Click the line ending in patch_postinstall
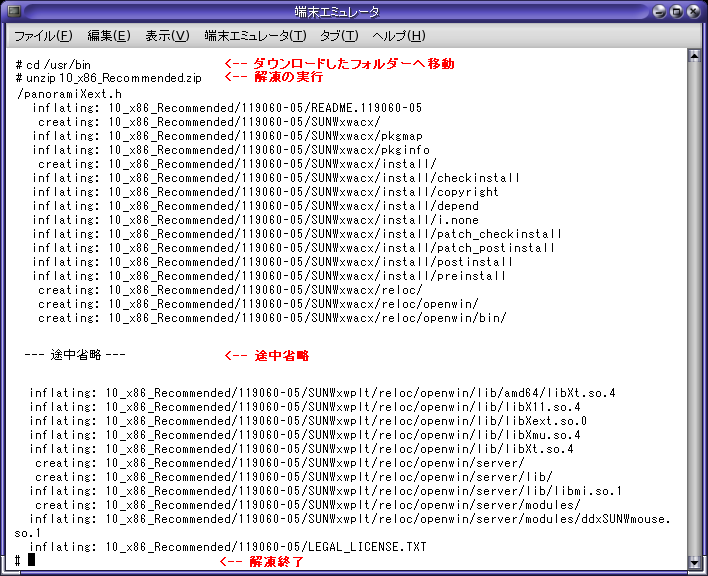708x576 pixels. [x=293, y=248]
